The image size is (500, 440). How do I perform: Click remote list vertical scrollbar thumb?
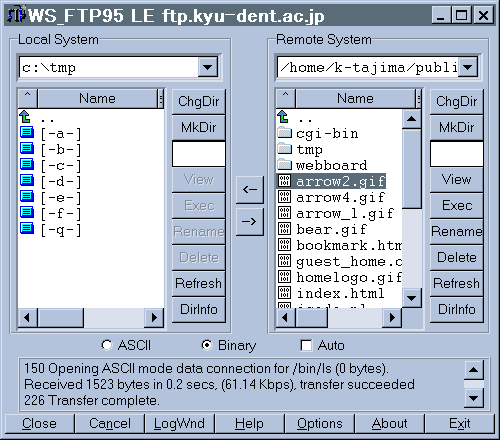(412, 169)
